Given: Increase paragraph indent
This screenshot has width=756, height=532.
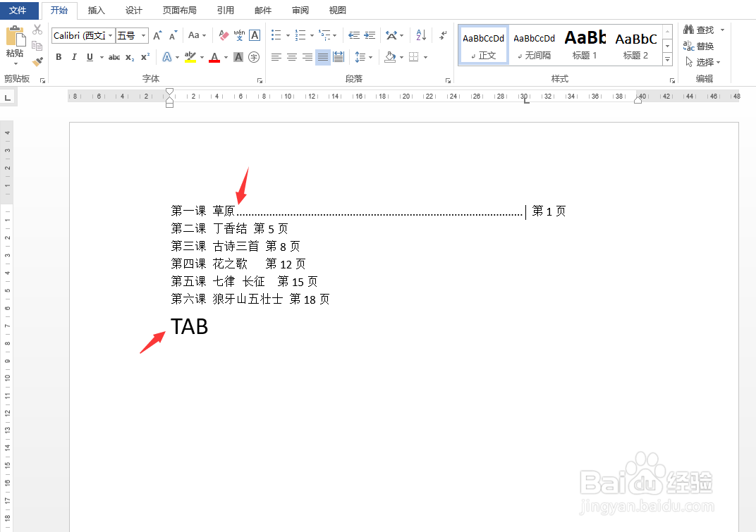Looking at the screenshot, I should click(x=370, y=35).
